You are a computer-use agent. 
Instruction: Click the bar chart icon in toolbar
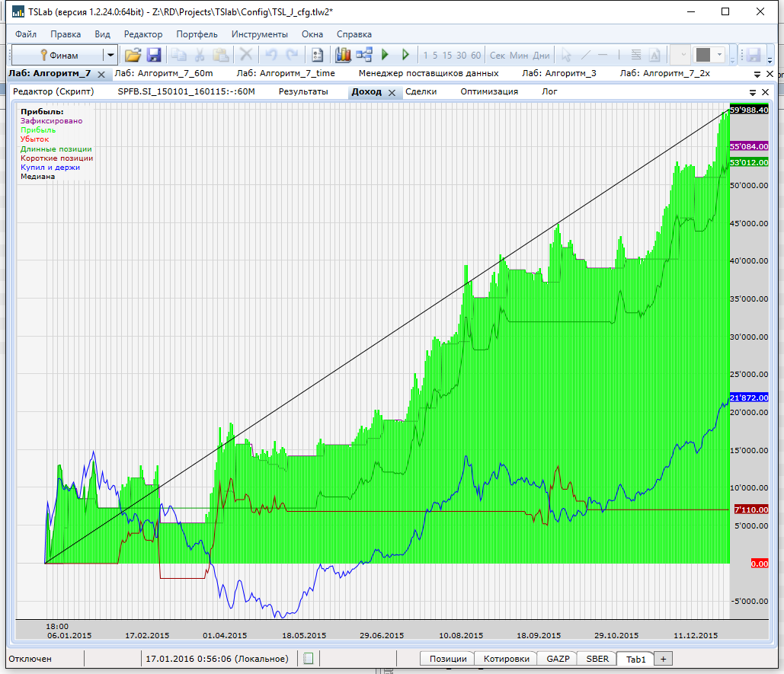click(343, 55)
